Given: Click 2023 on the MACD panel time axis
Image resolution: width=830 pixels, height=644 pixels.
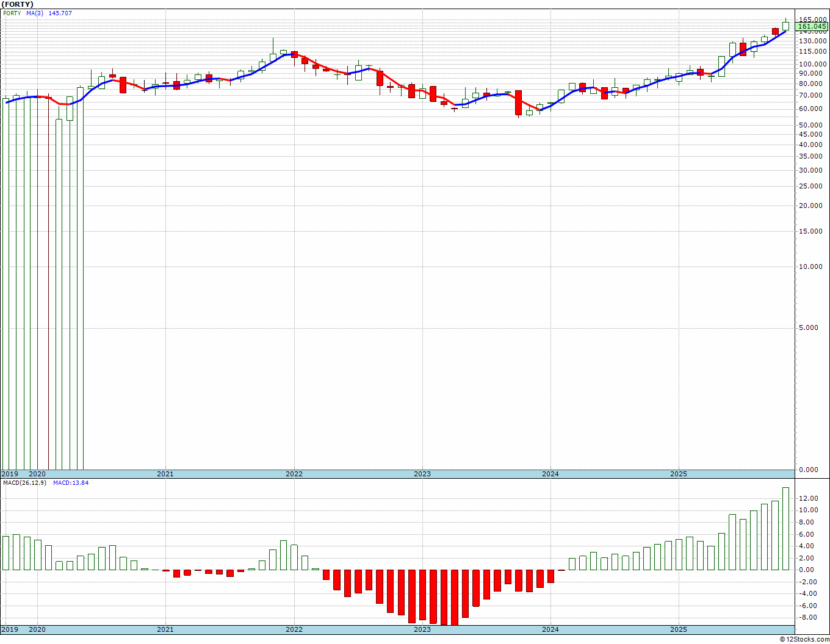Looking at the screenshot, I should tap(422, 629).
